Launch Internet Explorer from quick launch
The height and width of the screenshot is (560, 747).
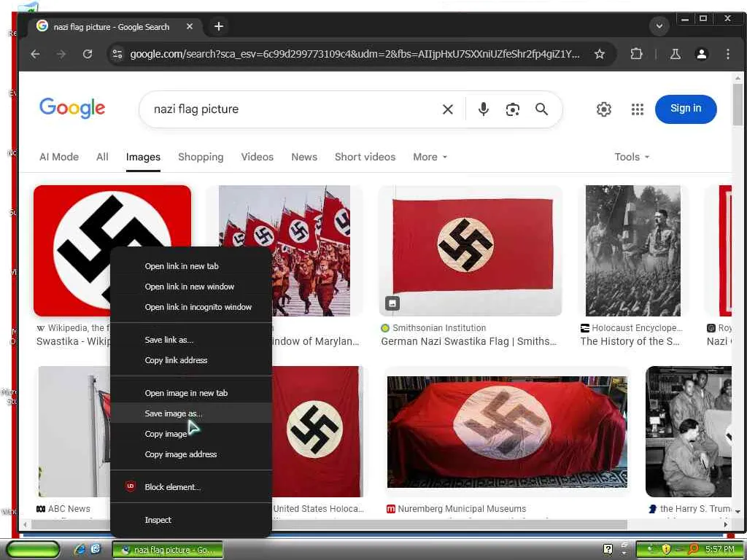[x=80, y=549]
